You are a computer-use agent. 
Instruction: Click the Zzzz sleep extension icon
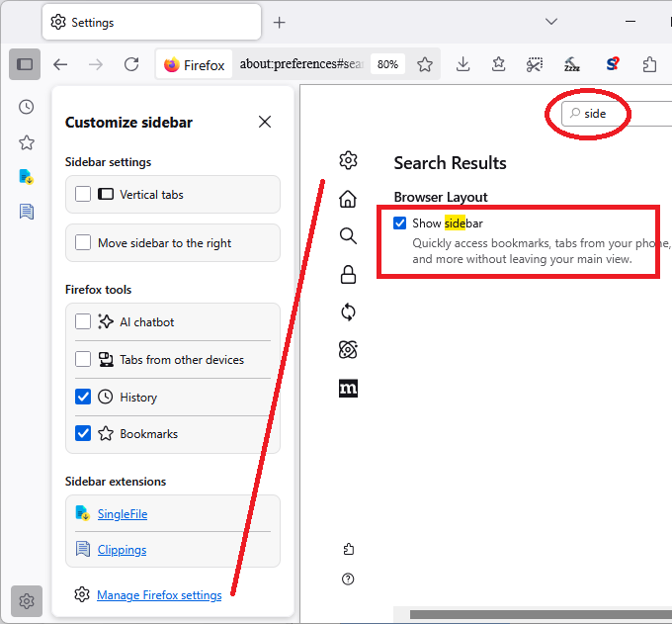point(572,64)
